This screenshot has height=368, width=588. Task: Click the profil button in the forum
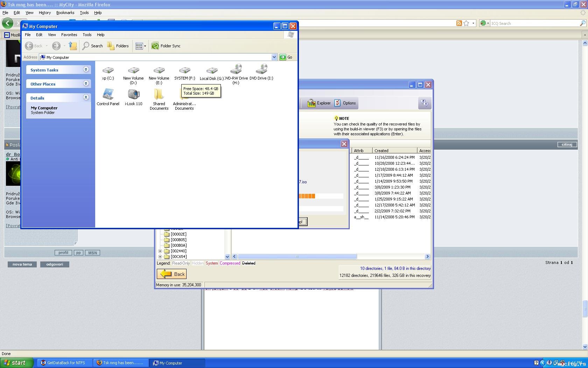(x=63, y=253)
